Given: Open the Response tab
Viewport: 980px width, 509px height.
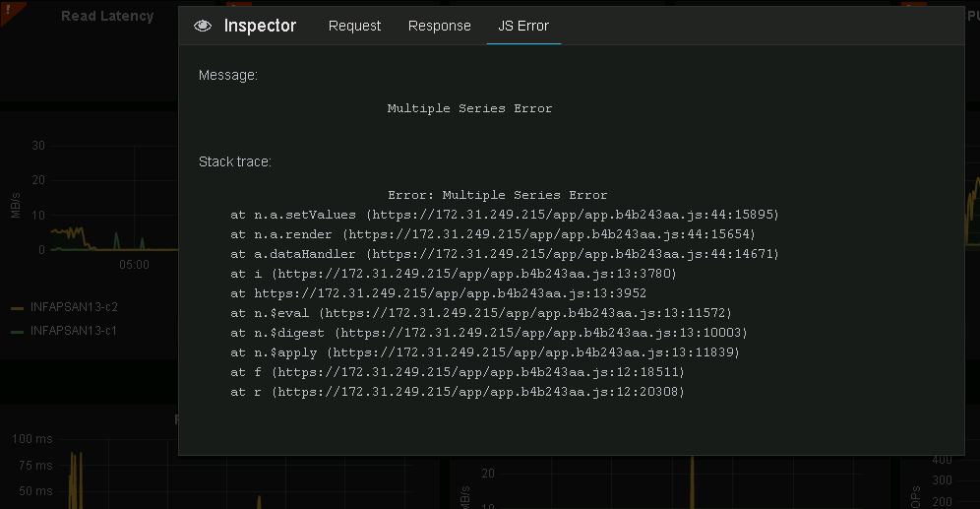Looking at the screenshot, I should coord(440,27).
